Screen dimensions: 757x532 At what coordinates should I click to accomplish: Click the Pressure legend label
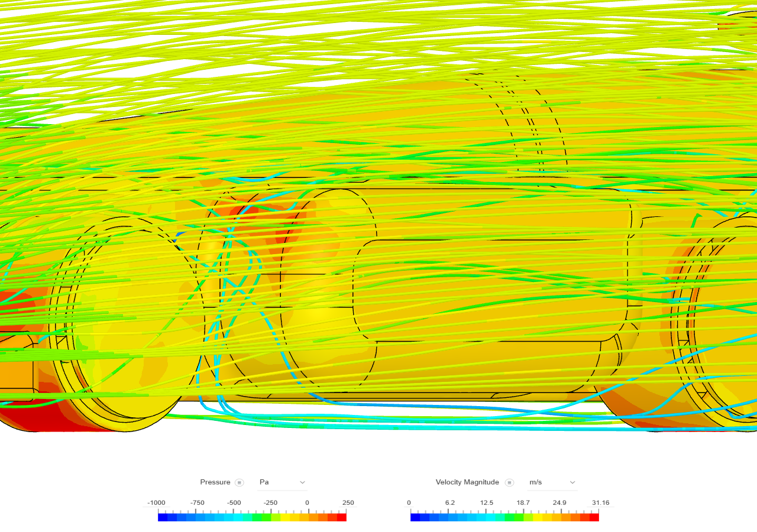(215, 482)
